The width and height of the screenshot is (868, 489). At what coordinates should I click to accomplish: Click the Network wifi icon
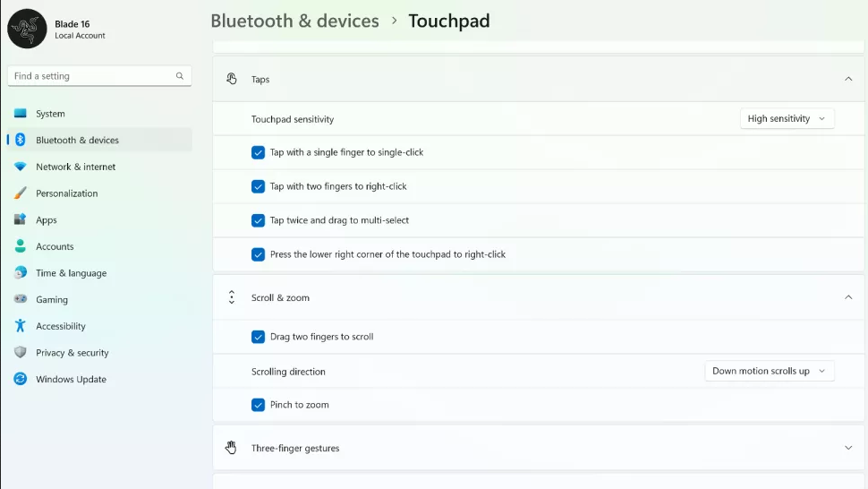[x=21, y=167]
